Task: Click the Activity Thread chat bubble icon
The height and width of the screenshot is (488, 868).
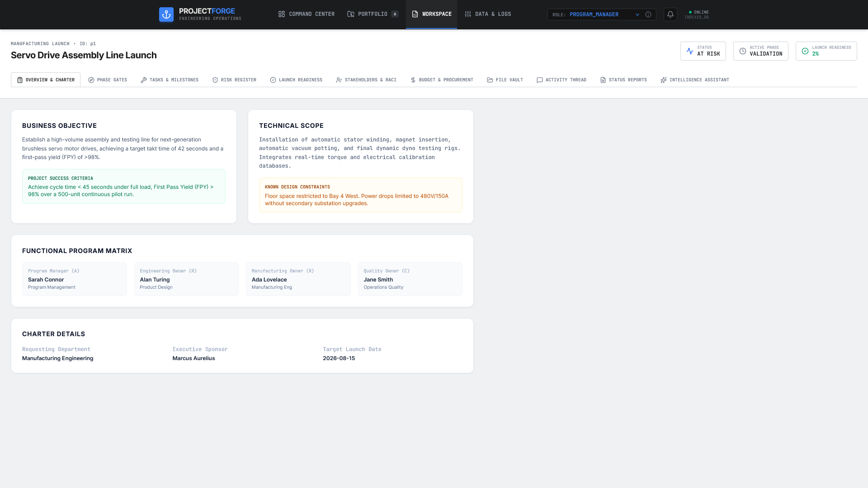Action: tap(540, 80)
